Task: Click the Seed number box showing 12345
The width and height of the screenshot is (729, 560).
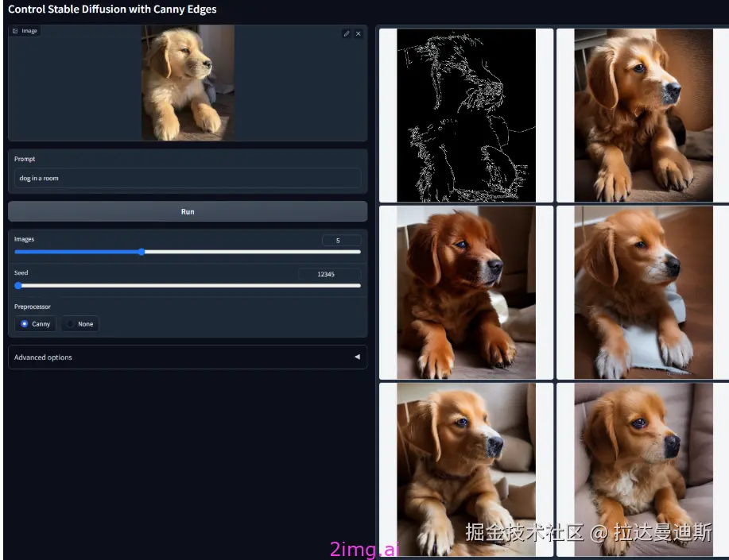Action: (329, 274)
